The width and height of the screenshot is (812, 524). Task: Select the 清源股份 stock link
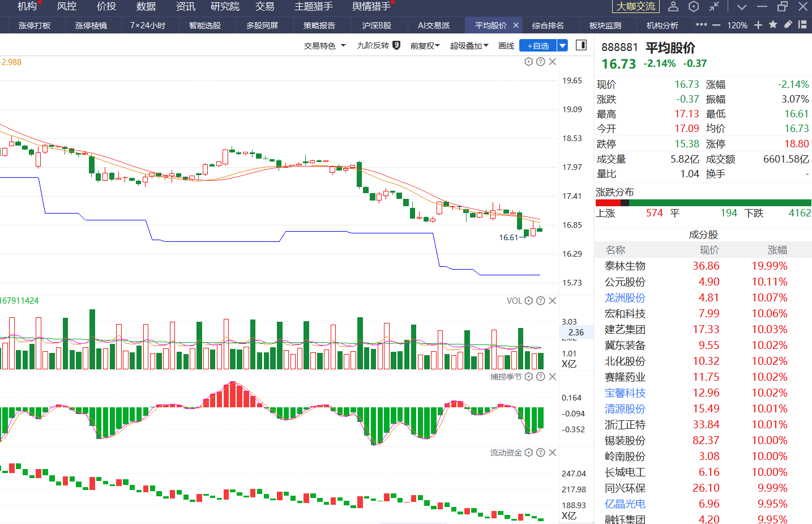625,408
